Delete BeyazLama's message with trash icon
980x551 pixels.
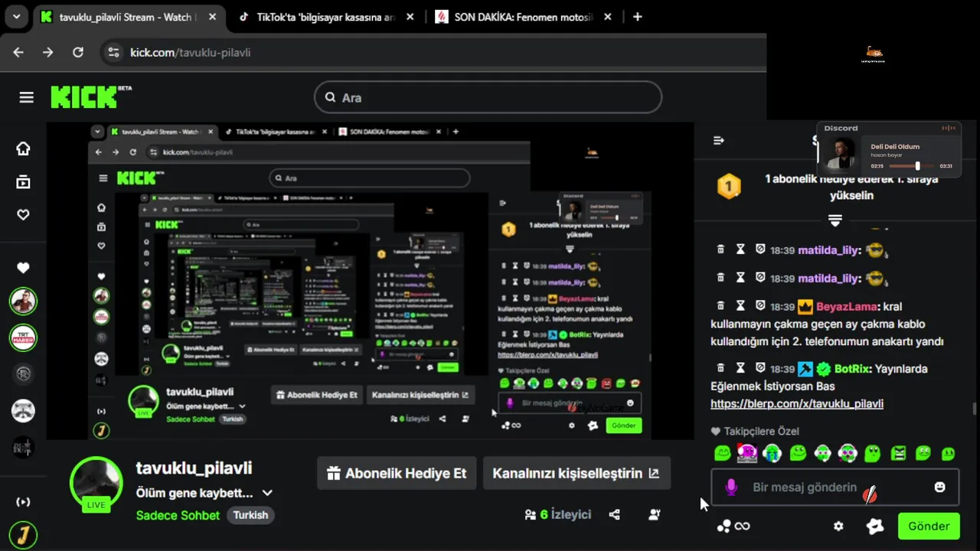pyautogui.click(x=720, y=305)
